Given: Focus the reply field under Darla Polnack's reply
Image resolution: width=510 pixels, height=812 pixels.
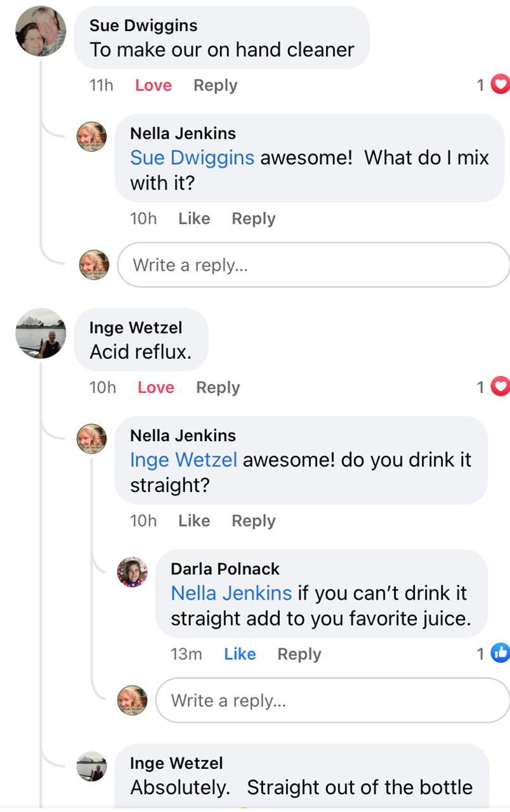Looking at the screenshot, I should [x=332, y=700].
